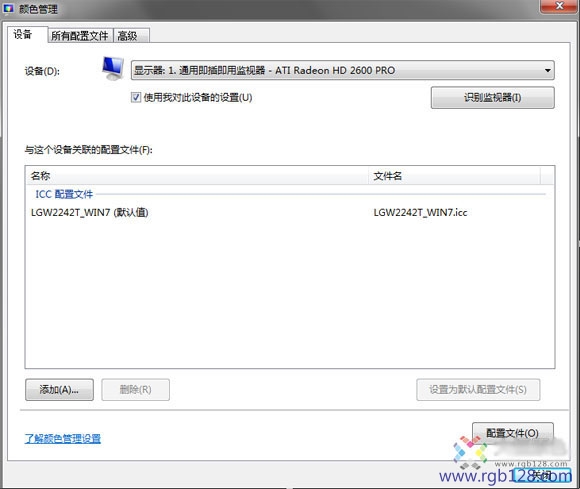This screenshot has width=580, height=489.
Task: Select the 设备 tab
Action: (27, 35)
